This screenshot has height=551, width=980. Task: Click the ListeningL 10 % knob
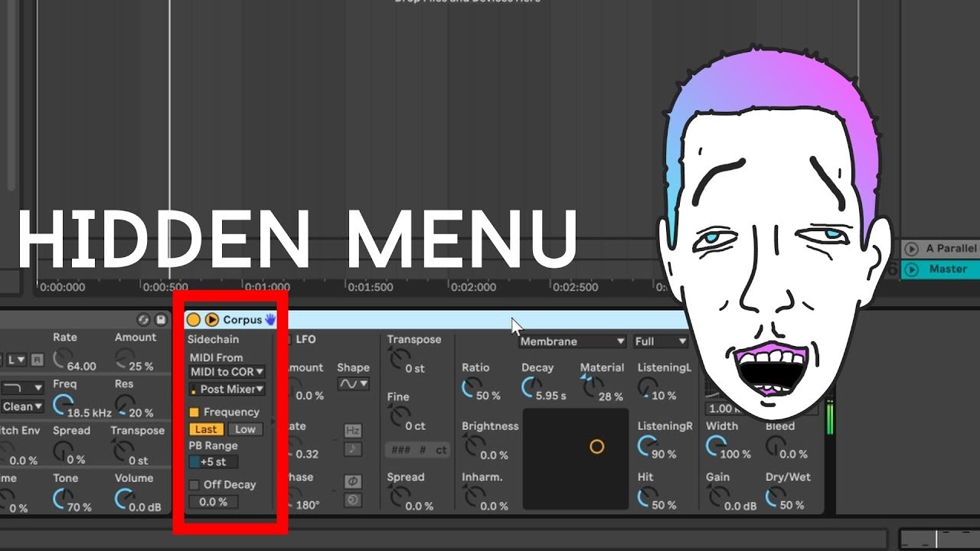648,386
